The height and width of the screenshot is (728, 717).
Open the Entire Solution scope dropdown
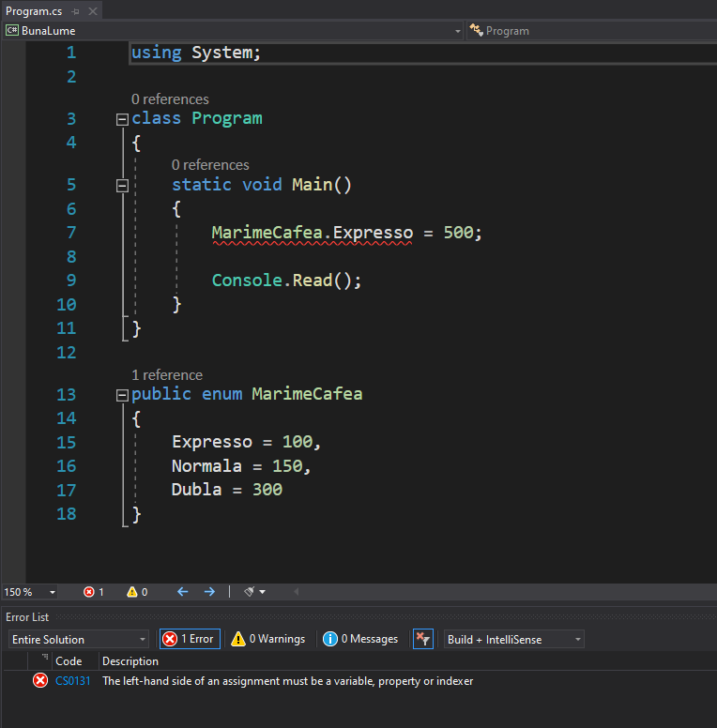click(79, 639)
